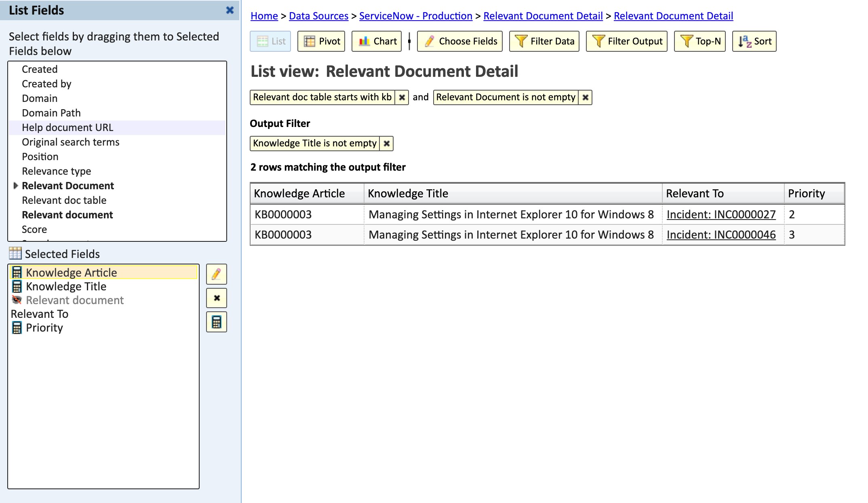Switch to the Chart view
The image size is (868, 503).
tap(377, 41)
